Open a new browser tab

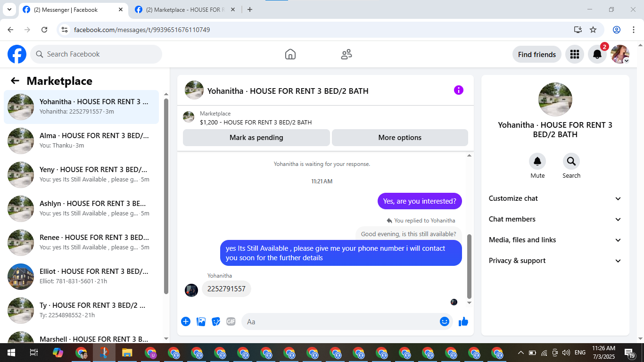pyautogui.click(x=250, y=9)
